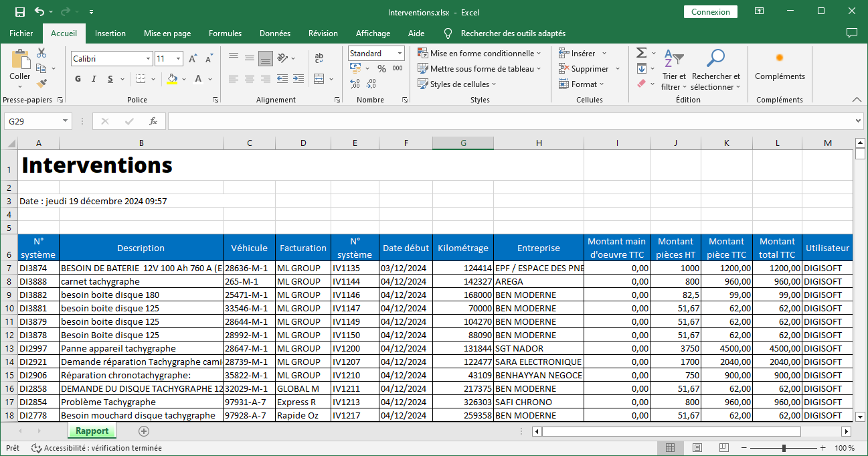The image size is (868, 456).
Task: Open the Name Box G29 dropdown
Action: tap(65, 121)
